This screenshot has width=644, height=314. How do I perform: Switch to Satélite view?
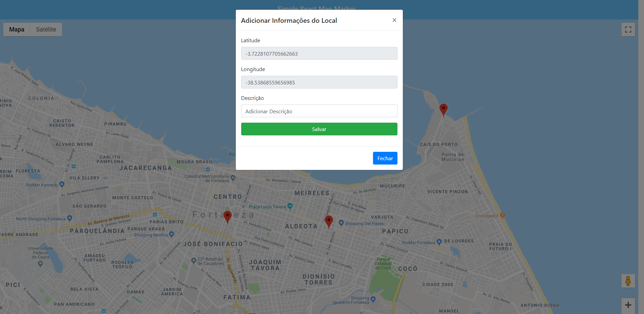[x=46, y=29]
